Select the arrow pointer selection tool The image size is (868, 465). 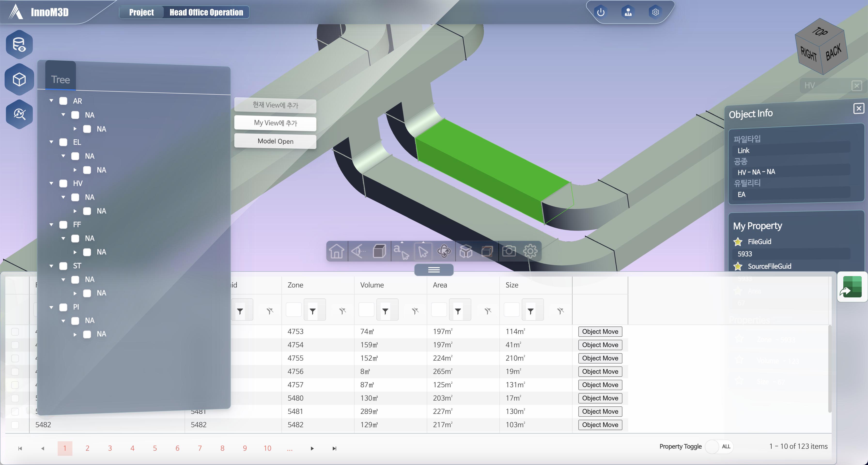(423, 251)
